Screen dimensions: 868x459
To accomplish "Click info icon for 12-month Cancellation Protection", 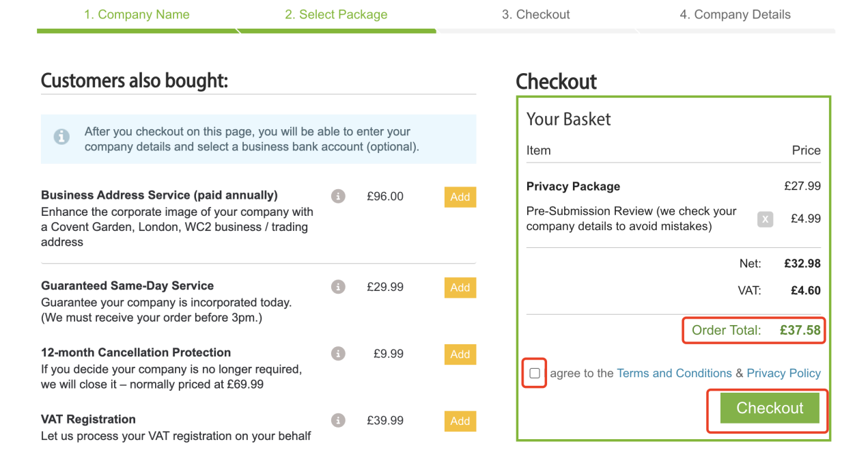I will [x=338, y=354].
